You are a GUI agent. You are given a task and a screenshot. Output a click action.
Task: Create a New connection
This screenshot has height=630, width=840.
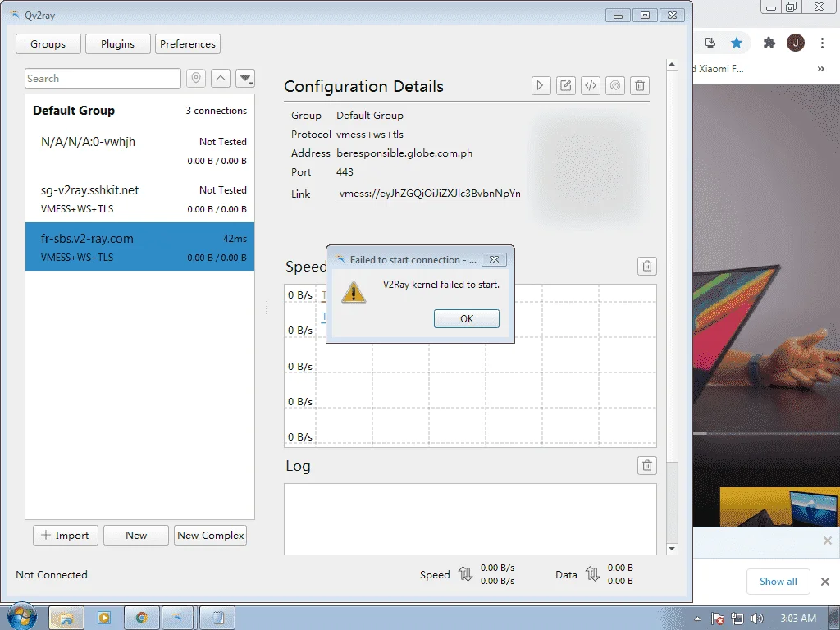[136, 535]
